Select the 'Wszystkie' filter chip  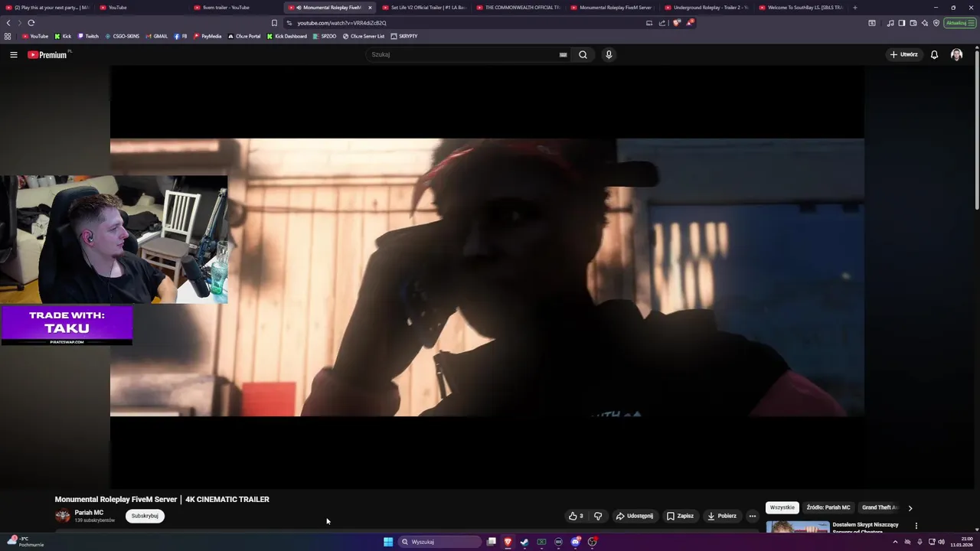coord(782,507)
